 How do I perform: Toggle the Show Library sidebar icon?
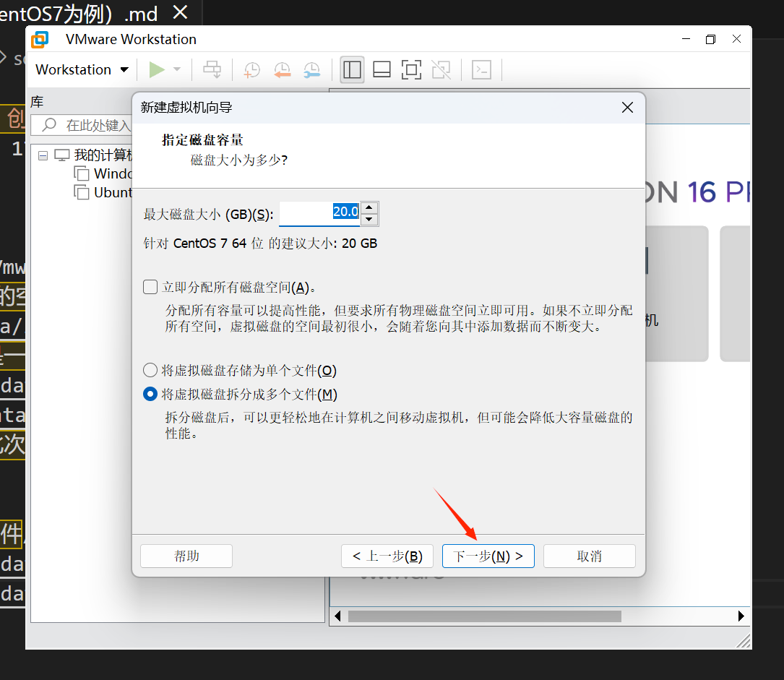click(x=352, y=69)
